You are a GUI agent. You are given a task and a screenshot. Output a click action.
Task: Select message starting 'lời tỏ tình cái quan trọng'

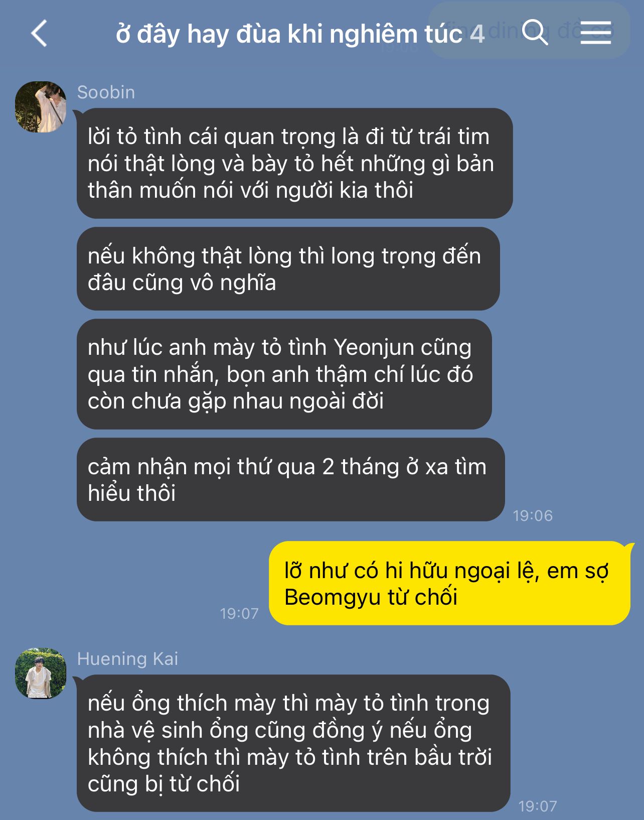(294, 164)
